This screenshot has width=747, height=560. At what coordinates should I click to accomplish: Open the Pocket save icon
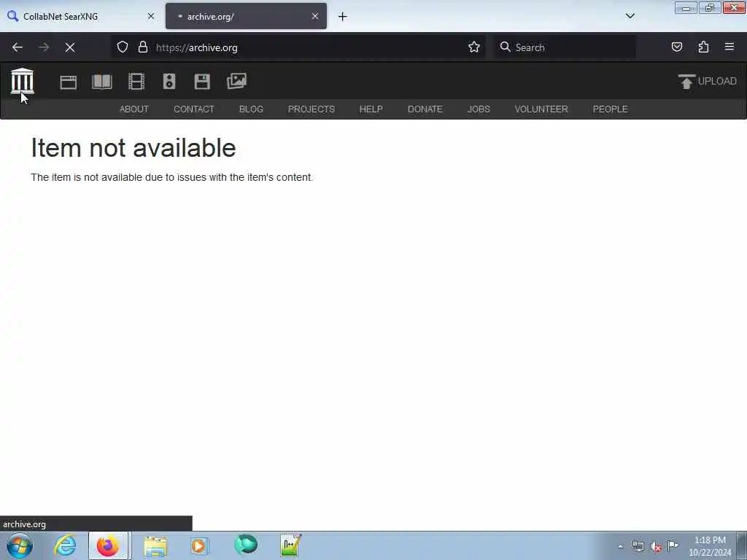pyautogui.click(x=676, y=47)
